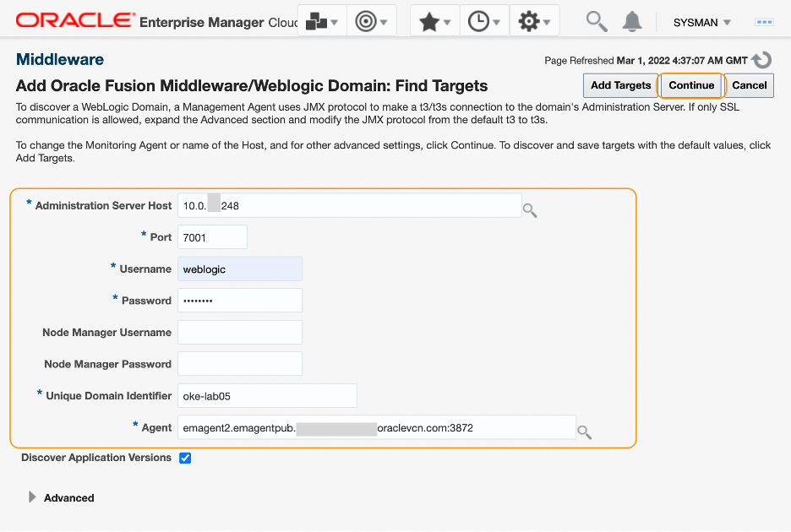Refresh the page with the refresh icon
The width and height of the screenshot is (791, 532).
point(761,60)
